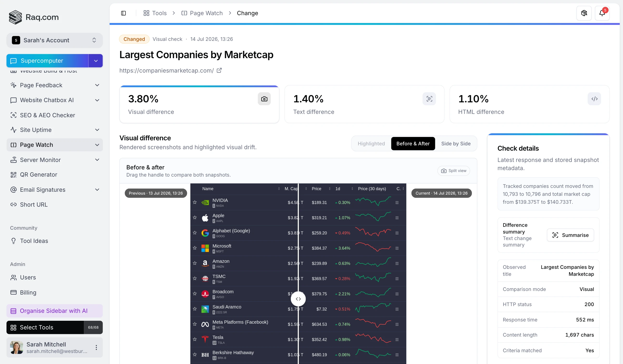
Task: Click the text scan icon on Text difference card
Action: pos(429,99)
